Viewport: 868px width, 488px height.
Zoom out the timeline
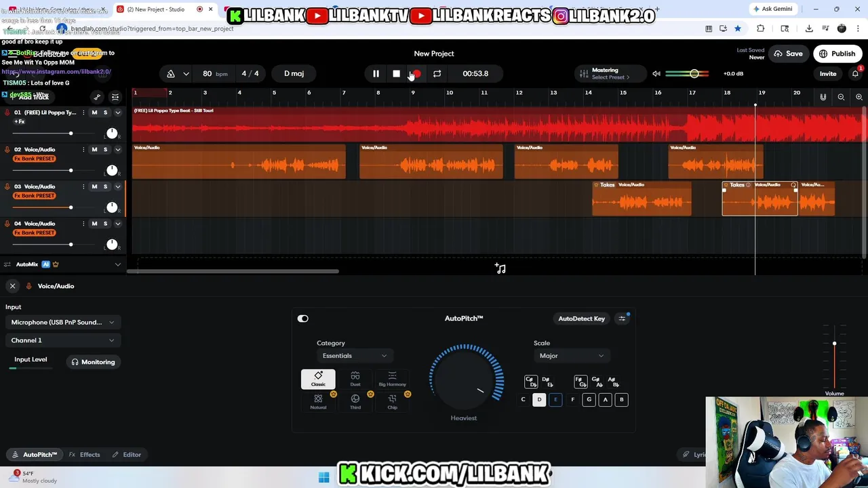[841, 97]
